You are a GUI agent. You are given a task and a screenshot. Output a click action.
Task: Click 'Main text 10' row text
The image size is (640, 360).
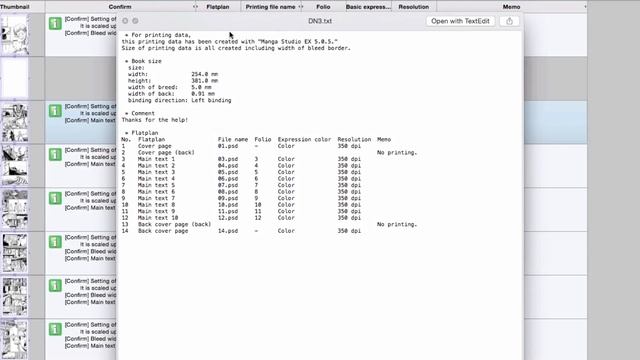(x=158, y=218)
